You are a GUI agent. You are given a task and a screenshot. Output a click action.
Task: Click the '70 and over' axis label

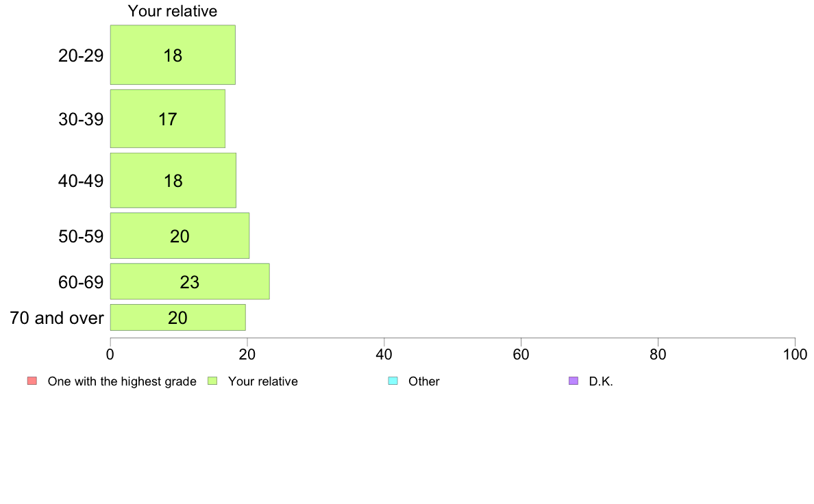pos(57,318)
